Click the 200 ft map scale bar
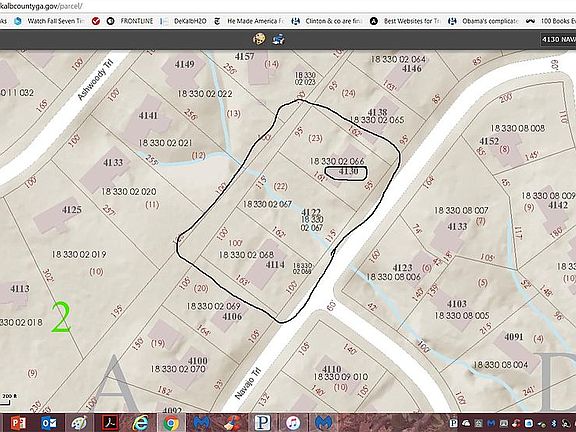Image resolution: width=576 pixels, height=432 pixels. 7,399
